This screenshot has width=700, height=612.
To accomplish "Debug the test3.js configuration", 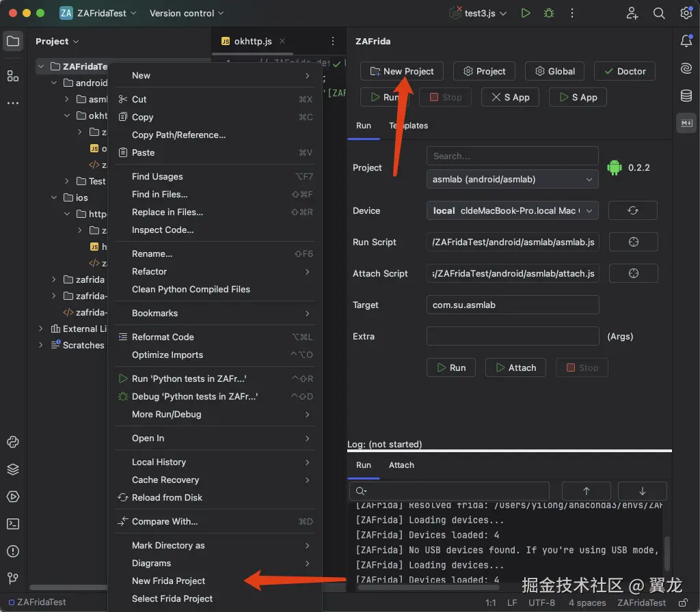I will [549, 14].
